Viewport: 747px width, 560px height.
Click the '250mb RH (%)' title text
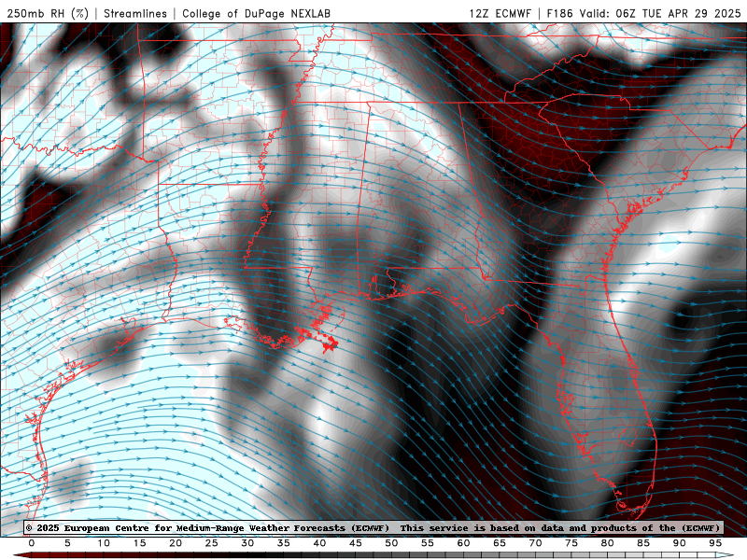click(48, 13)
